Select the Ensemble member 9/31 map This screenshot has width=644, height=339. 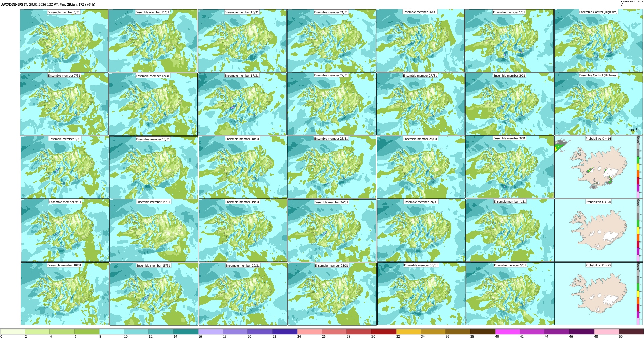(x=65, y=231)
